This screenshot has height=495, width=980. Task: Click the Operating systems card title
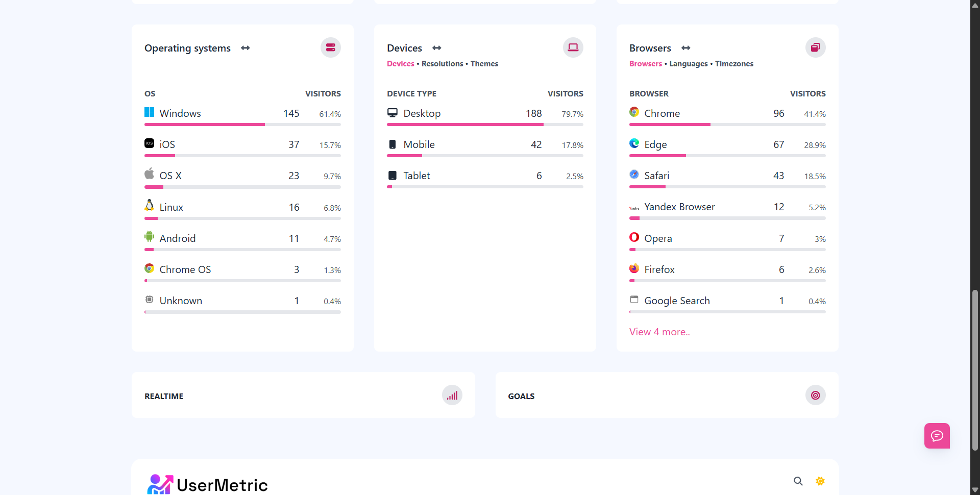coord(187,48)
